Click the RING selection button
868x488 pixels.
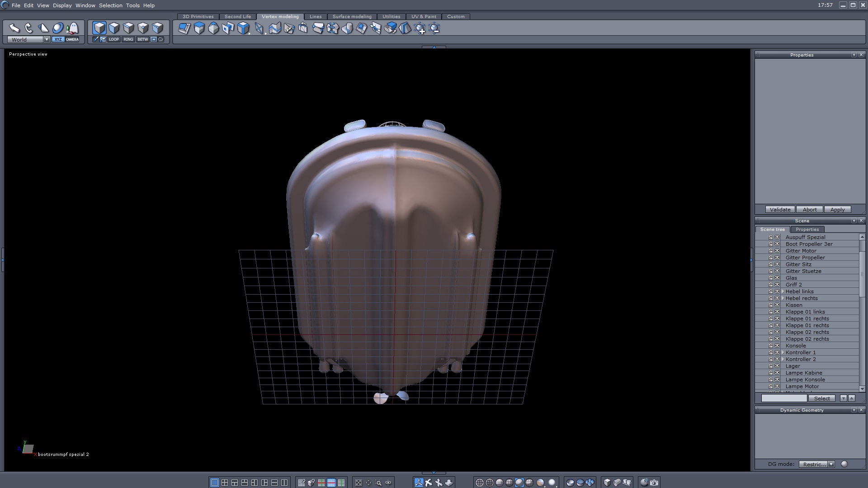coord(128,39)
